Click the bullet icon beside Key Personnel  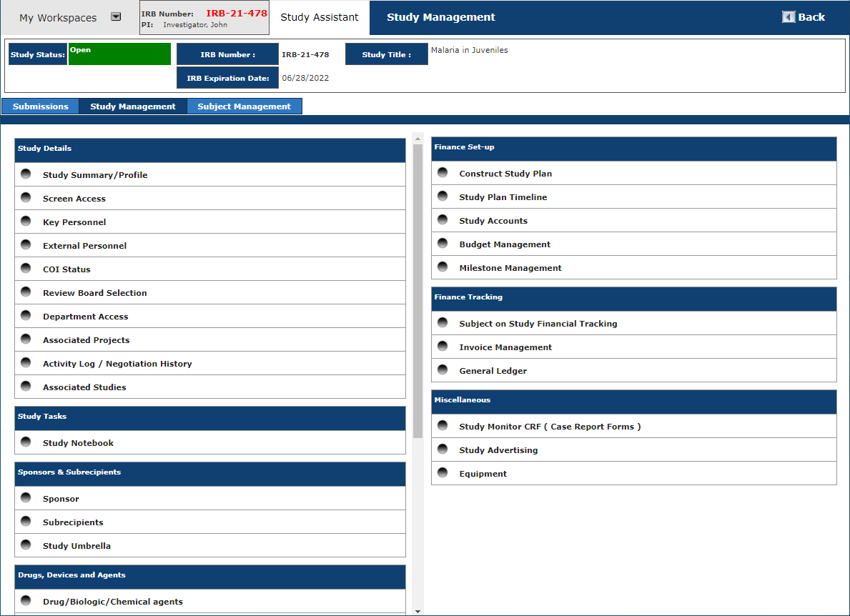coord(26,221)
